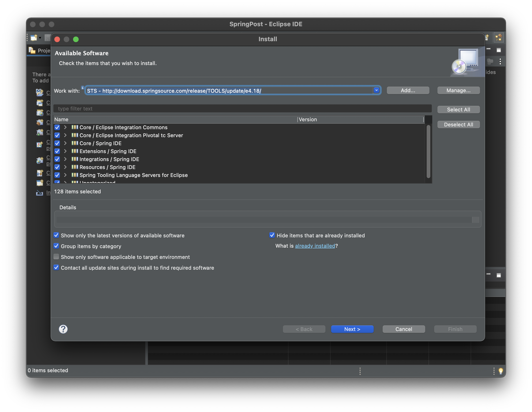Click the import arrow icon in Project Explorer
The height and width of the screenshot is (412, 532).
click(40, 193)
